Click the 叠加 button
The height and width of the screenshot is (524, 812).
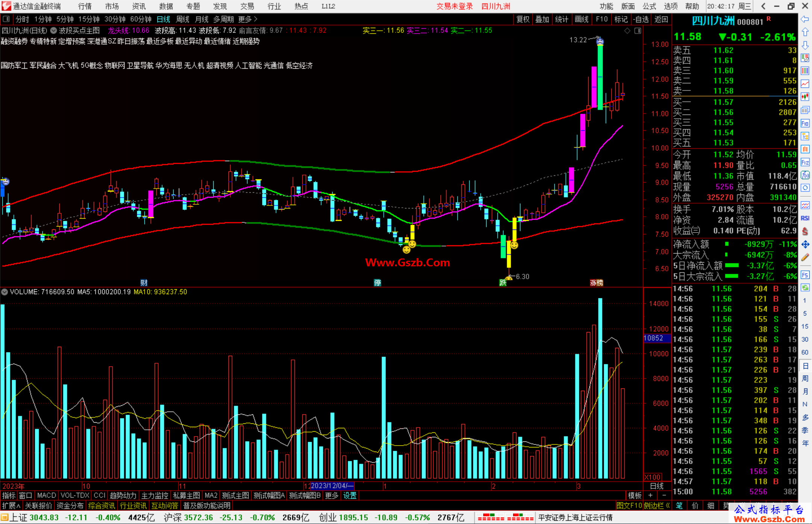(x=542, y=19)
